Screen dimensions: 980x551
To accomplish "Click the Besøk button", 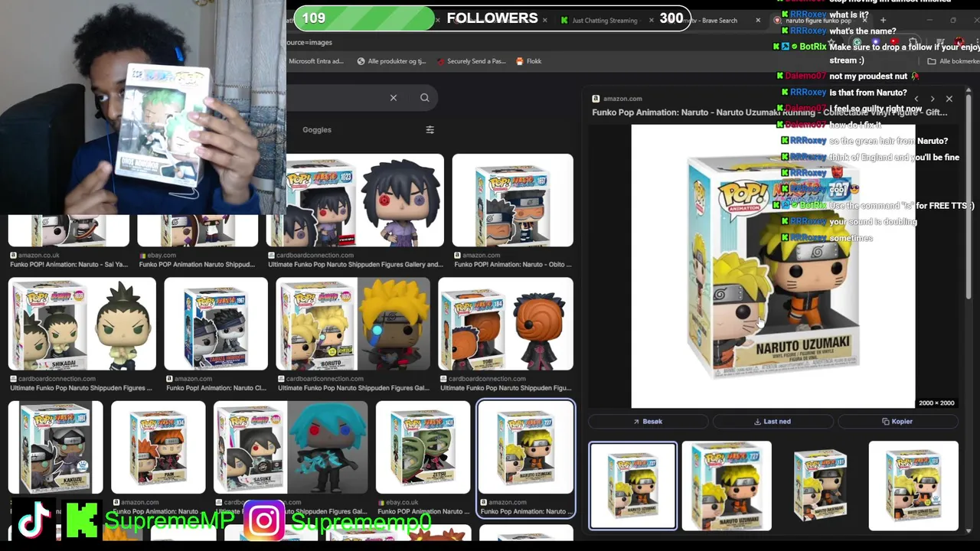I will point(648,422).
